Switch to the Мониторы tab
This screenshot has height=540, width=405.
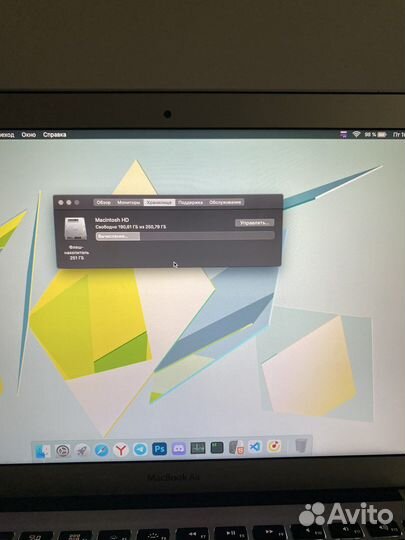point(128,202)
